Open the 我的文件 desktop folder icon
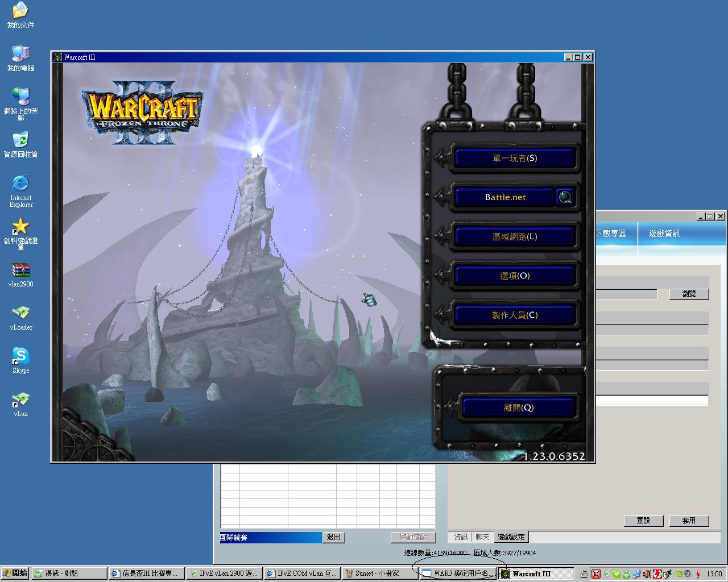 coord(20,14)
